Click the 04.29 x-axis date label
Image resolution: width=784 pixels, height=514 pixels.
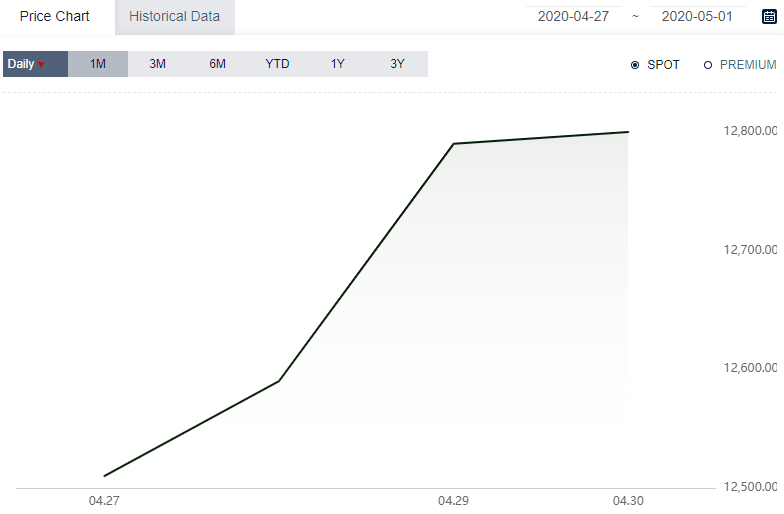tap(454, 500)
